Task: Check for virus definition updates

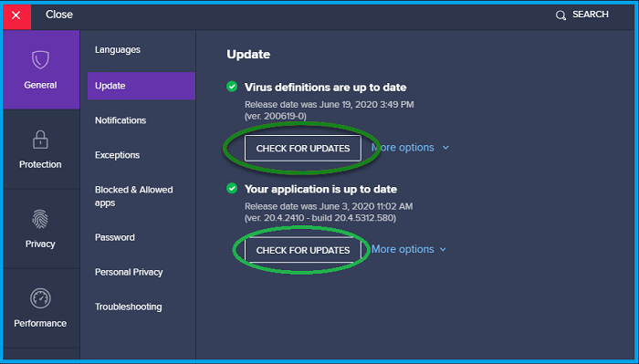Action: (x=303, y=148)
